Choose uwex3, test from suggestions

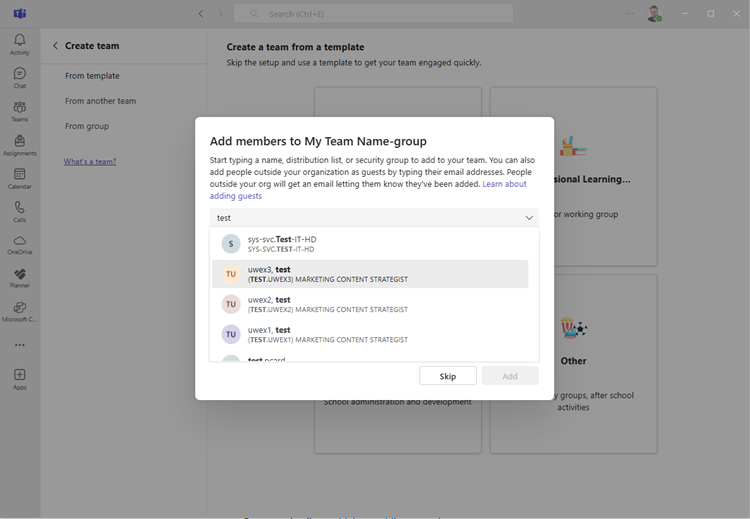coord(370,274)
